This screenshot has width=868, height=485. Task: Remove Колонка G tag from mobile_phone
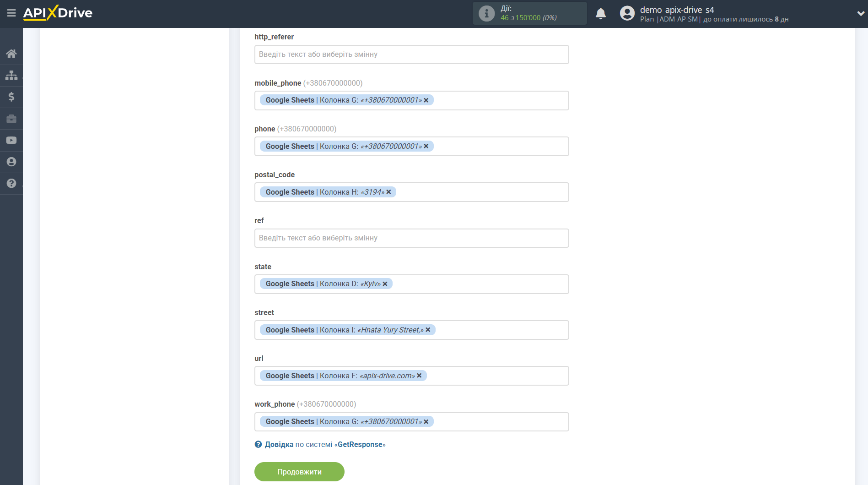426,100
